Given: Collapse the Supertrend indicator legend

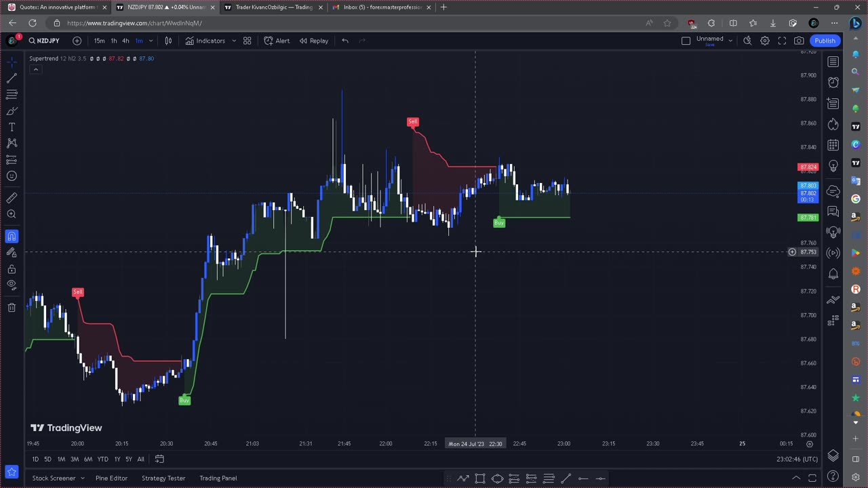Looking at the screenshot, I should click(x=35, y=69).
